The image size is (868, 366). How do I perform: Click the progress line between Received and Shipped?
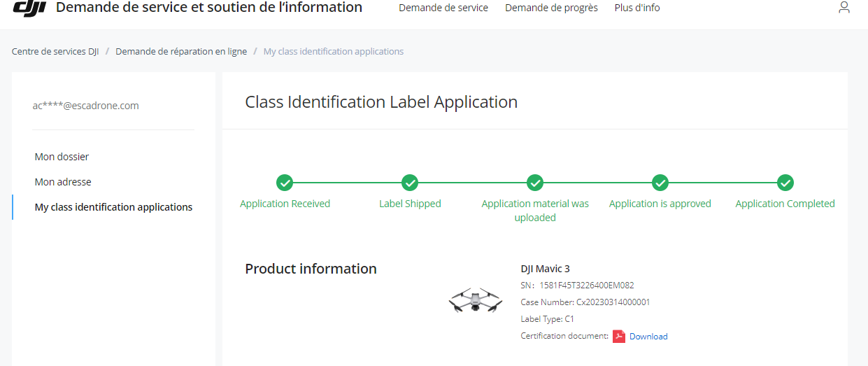click(x=347, y=183)
